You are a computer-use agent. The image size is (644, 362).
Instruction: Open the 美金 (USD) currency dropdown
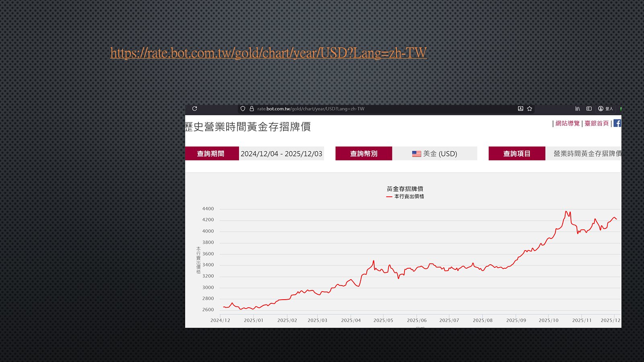point(435,154)
